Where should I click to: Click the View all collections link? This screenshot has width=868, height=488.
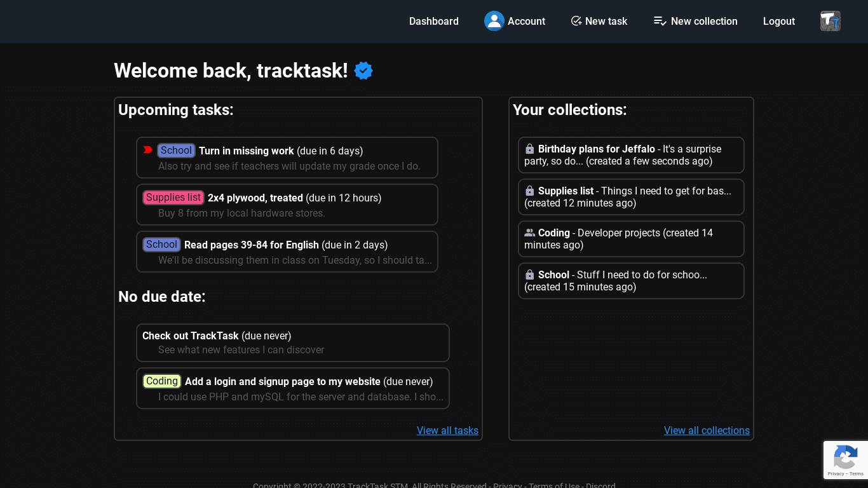tap(707, 430)
